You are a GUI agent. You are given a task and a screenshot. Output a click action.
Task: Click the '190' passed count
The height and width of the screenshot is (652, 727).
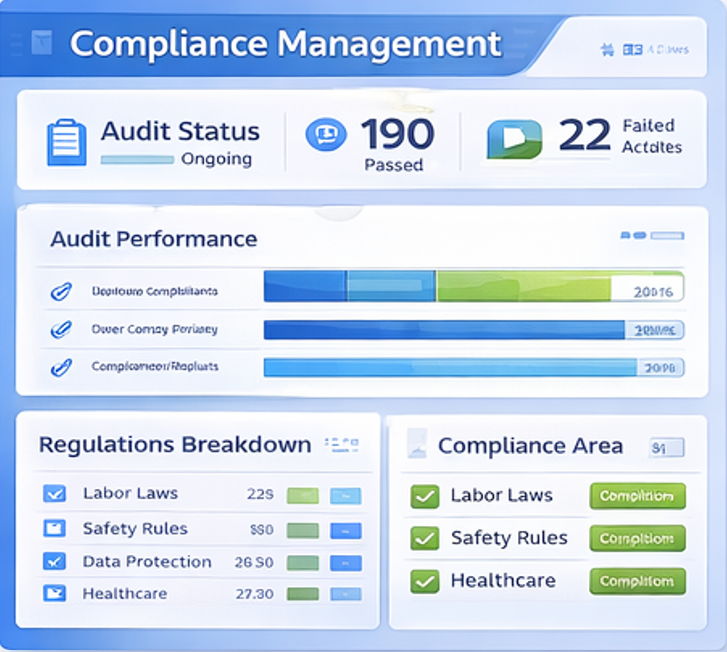[x=398, y=134]
